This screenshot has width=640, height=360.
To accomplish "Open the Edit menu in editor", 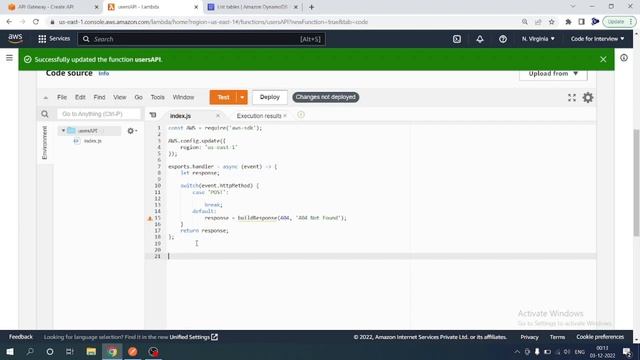I will (x=80, y=97).
